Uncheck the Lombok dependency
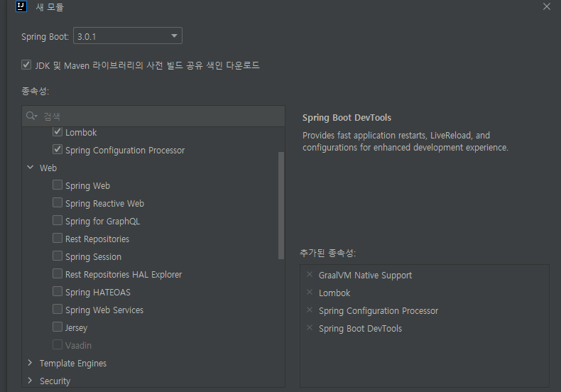Viewport: 561px width, 392px height. [58, 131]
